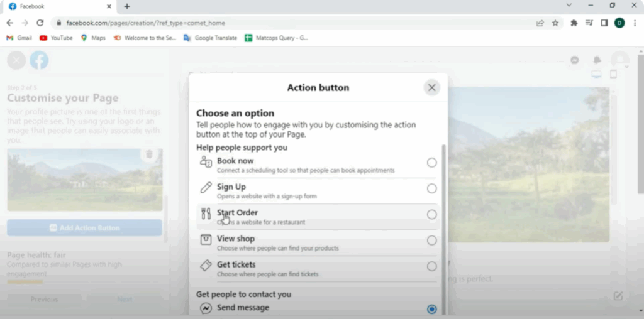
Task: Open the Google Translate bookmark
Action: (x=210, y=38)
